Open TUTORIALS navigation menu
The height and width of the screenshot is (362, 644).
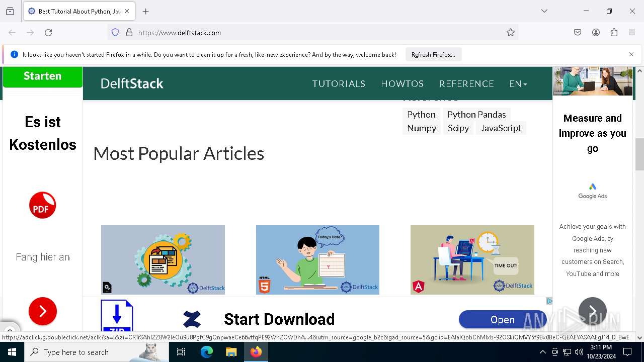pyautogui.click(x=339, y=84)
